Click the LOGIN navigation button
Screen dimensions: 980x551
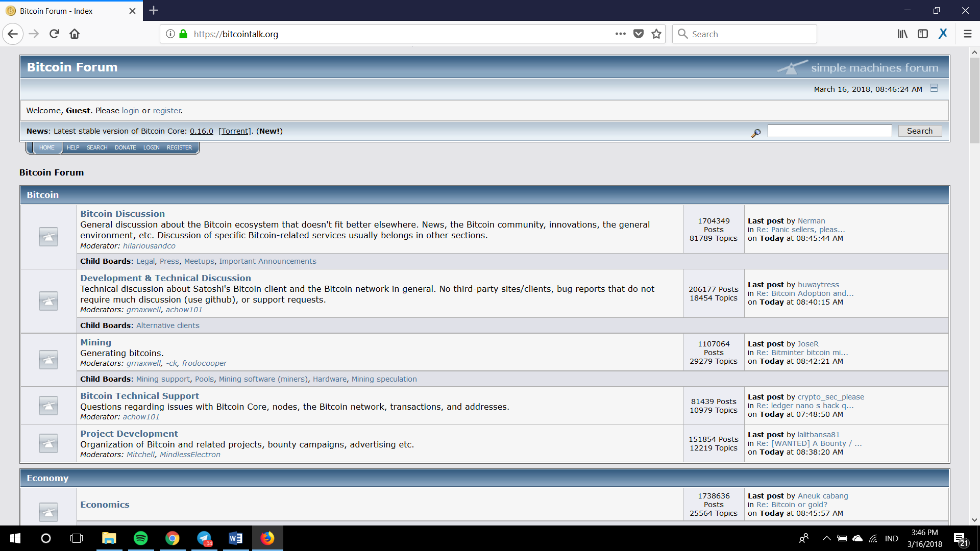151,147
